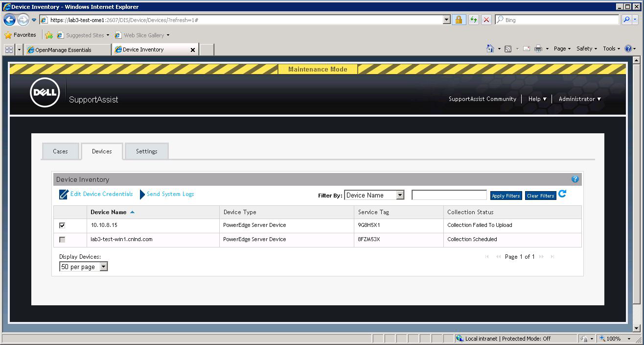Open the Tools menu

[x=611, y=49]
